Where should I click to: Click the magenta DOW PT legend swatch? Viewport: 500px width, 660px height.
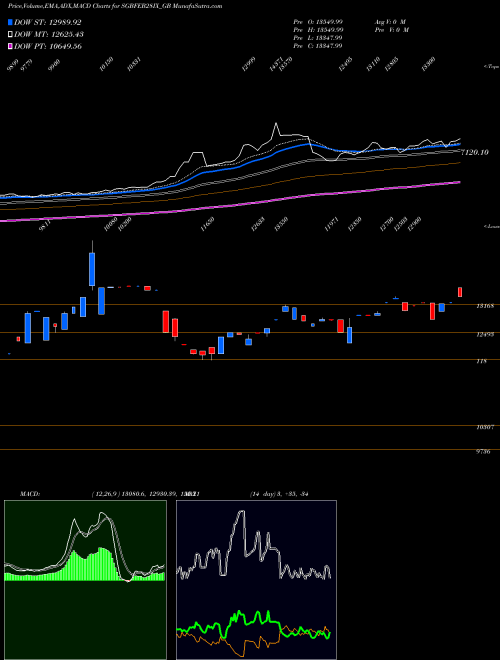pyautogui.click(x=11, y=46)
